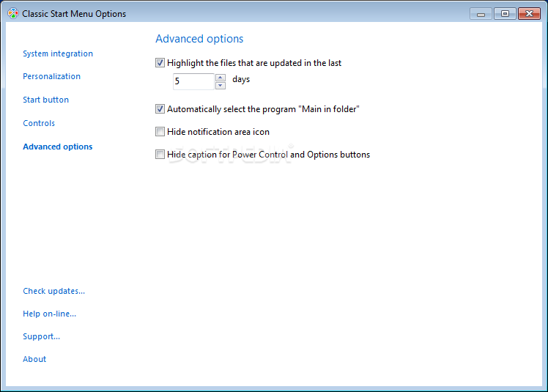Increase days value with up arrow
This screenshot has width=548, height=392.
click(221, 77)
